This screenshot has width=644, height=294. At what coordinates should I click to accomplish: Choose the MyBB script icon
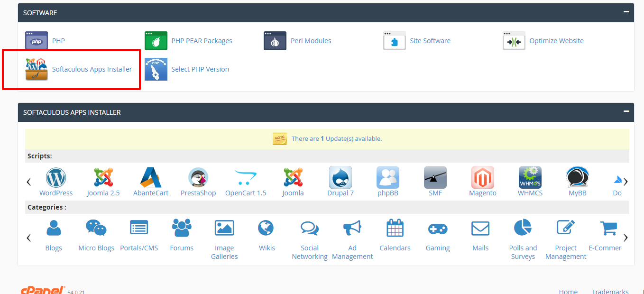coord(578,178)
